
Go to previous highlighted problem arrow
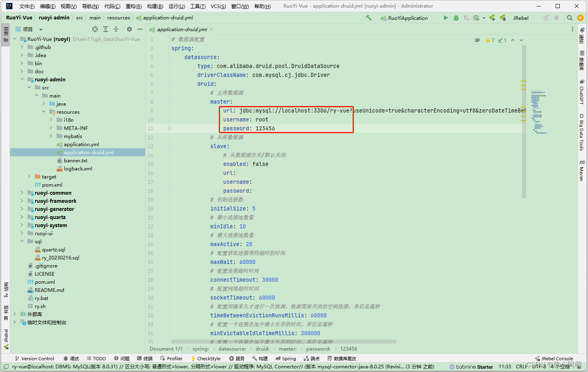coord(513,40)
